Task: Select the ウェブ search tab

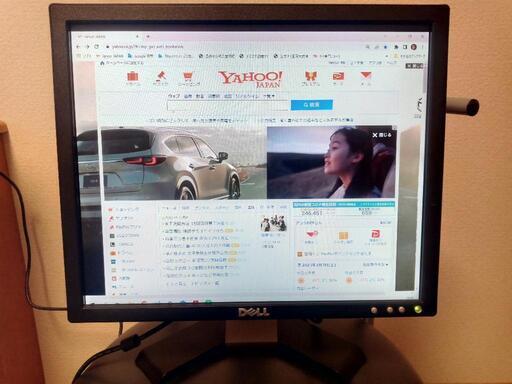Action: 174,96
